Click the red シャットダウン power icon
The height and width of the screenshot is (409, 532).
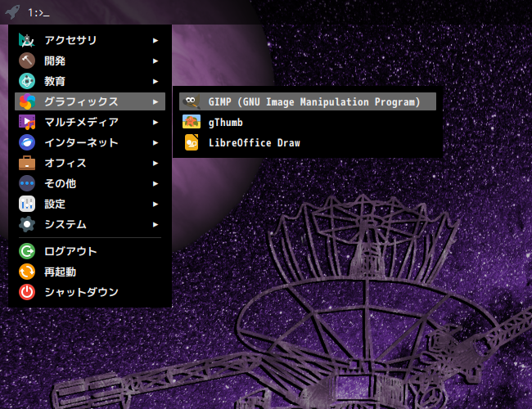[27, 292]
